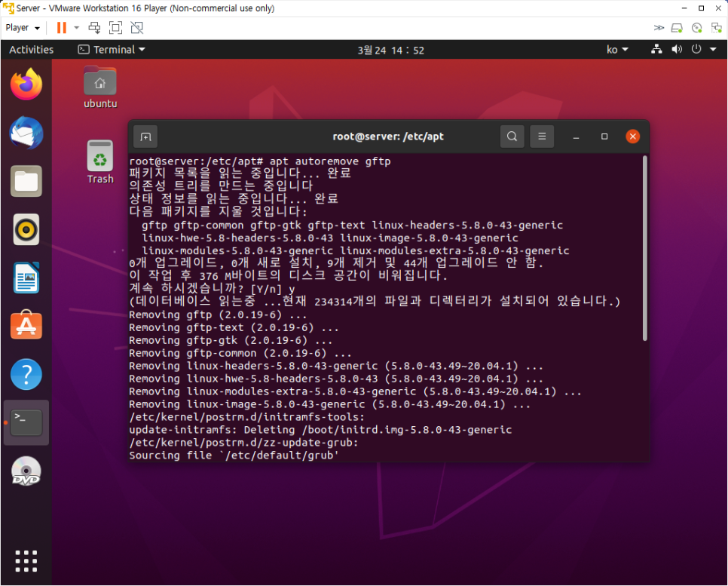
Task: Open Ubuntu Software store icon
Action: (x=26, y=325)
